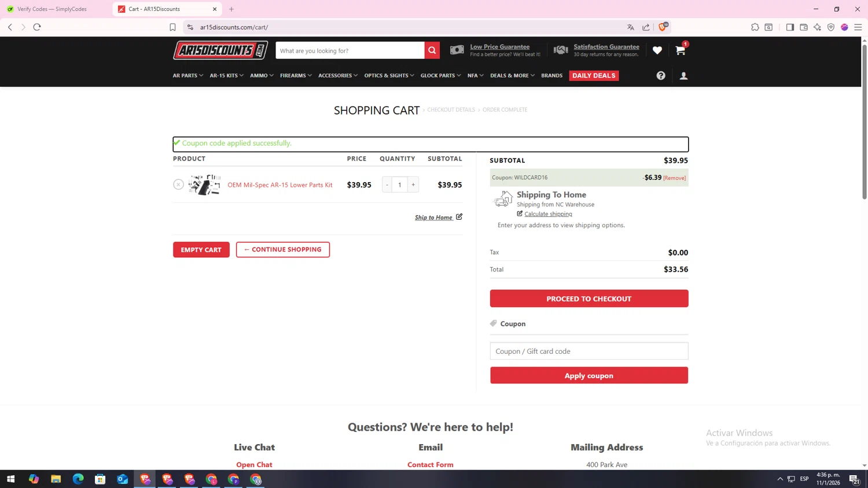Click the search magnifier button
The height and width of the screenshot is (488, 868).
tap(432, 50)
